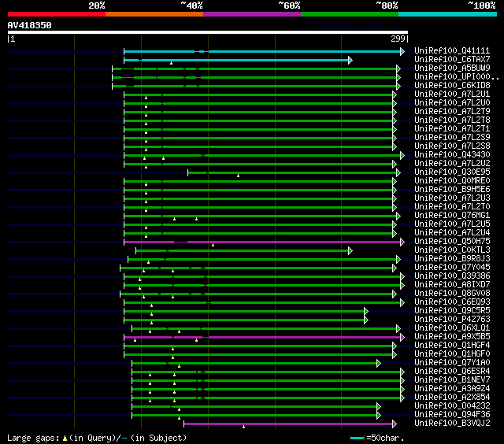Open the UniRef100_Q50H75 entry

(x=452, y=242)
